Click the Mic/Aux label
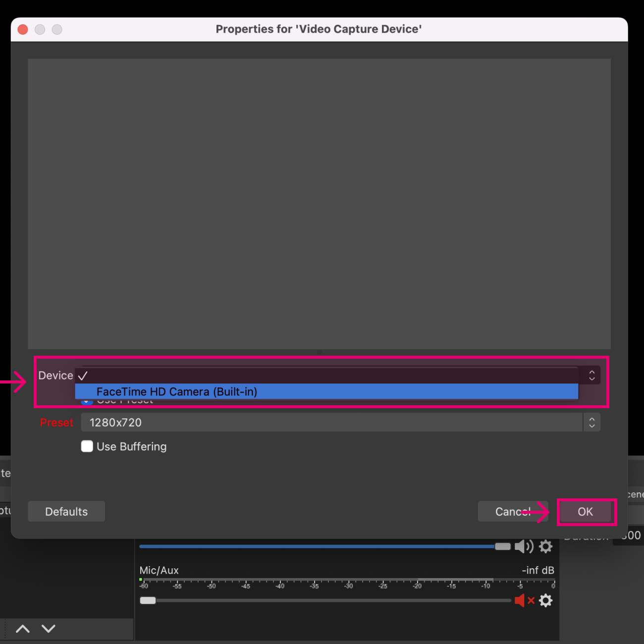Screen dimensions: 644x644 point(159,570)
